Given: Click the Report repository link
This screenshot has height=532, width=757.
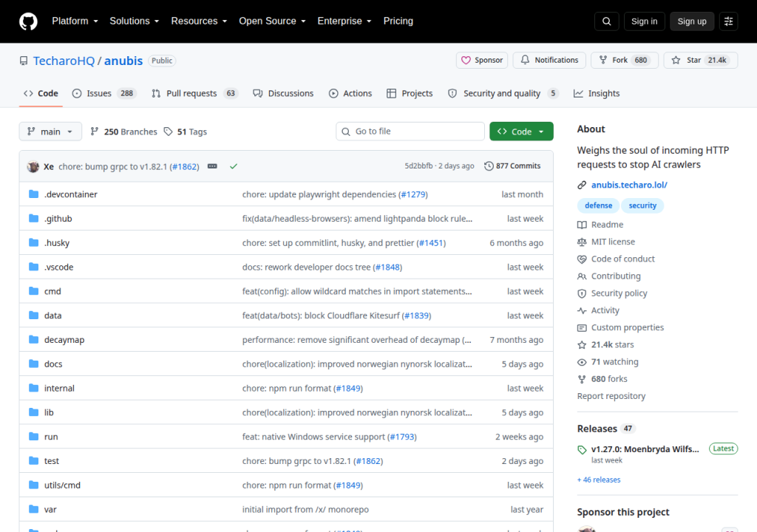Looking at the screenshot, I should pyautogui.click(x=611, y=396).
